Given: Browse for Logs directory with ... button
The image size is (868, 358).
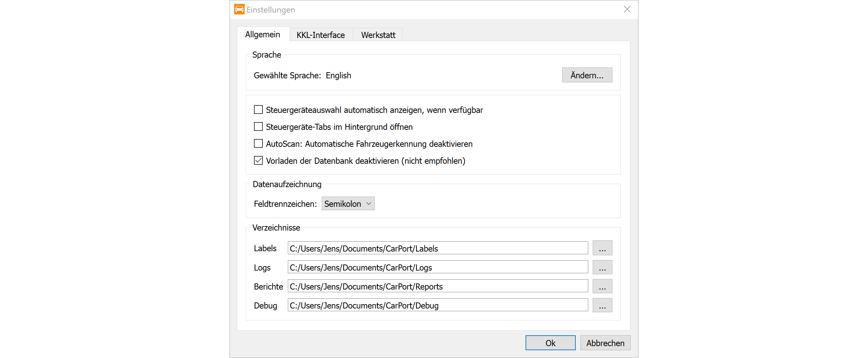Looking at the screenshot, I should [x=602, y=267].
